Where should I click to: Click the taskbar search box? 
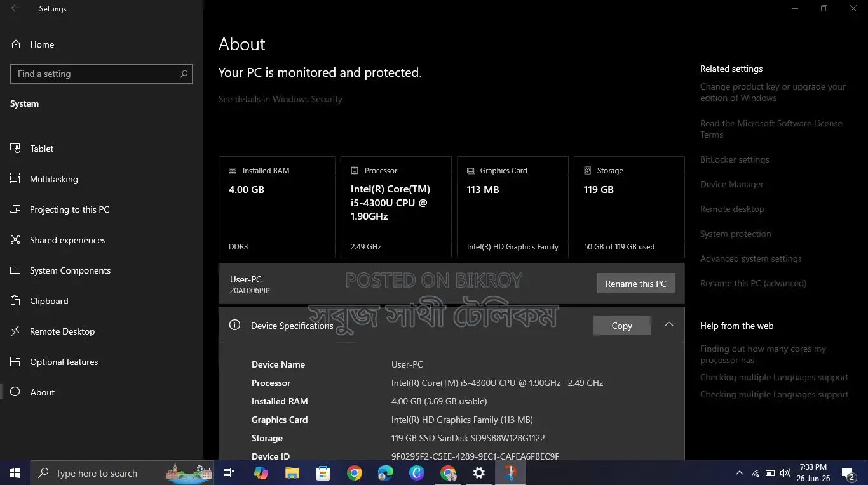coord(123,473)
